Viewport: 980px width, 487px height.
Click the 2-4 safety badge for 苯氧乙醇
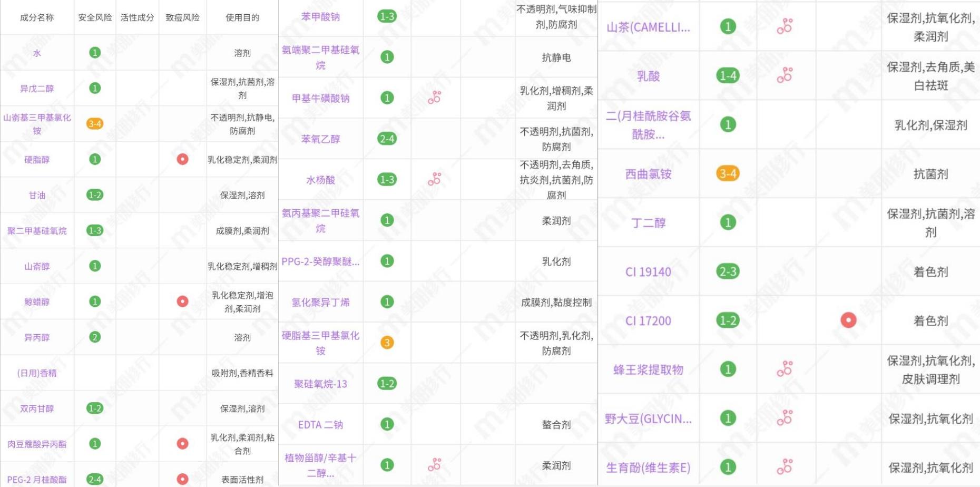(x=388, y=139)
